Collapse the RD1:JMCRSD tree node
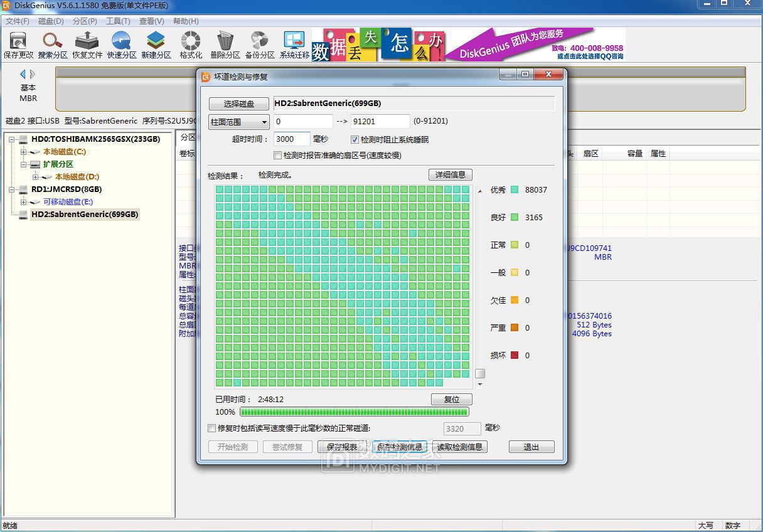This screenshot has height=532, width=763. pyautogui.click(x=11, y=189)
